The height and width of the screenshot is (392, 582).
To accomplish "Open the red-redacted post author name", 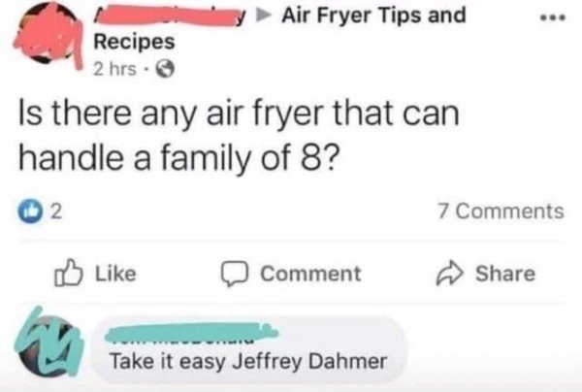I will pos(169,16).
